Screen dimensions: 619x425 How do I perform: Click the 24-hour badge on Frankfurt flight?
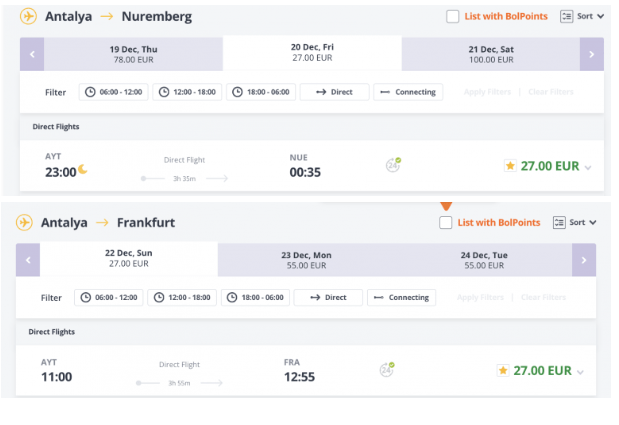pos(387,369)
